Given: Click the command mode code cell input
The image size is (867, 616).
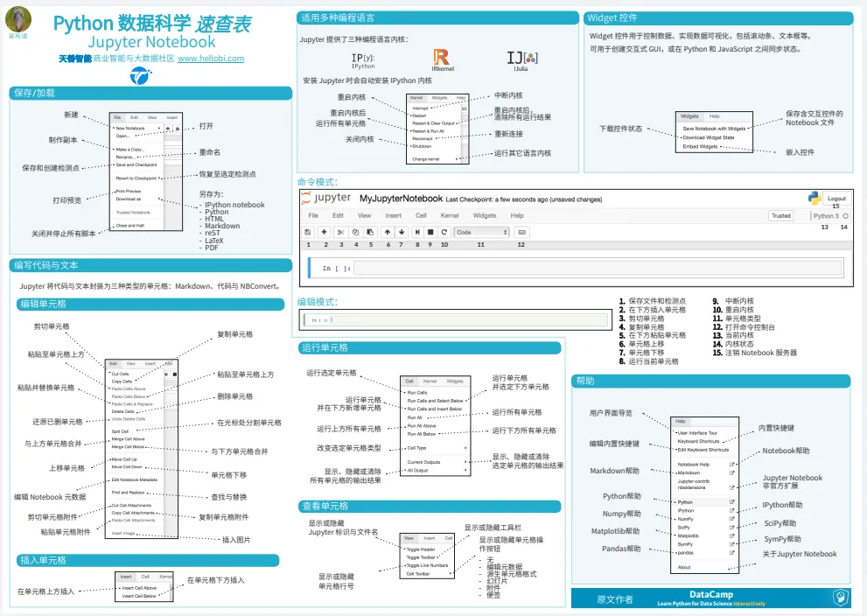Looking at the screenshot, I should pyautogui.click(x=598, y=268).
